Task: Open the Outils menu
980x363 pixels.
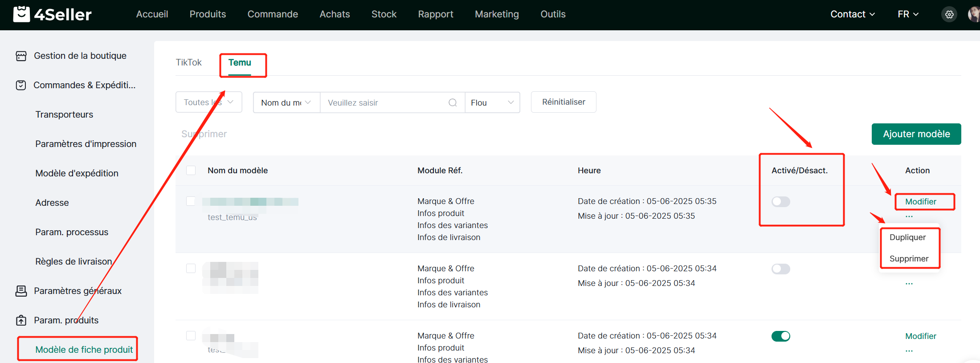Action: pyautogui.click(x=553, y=14)
